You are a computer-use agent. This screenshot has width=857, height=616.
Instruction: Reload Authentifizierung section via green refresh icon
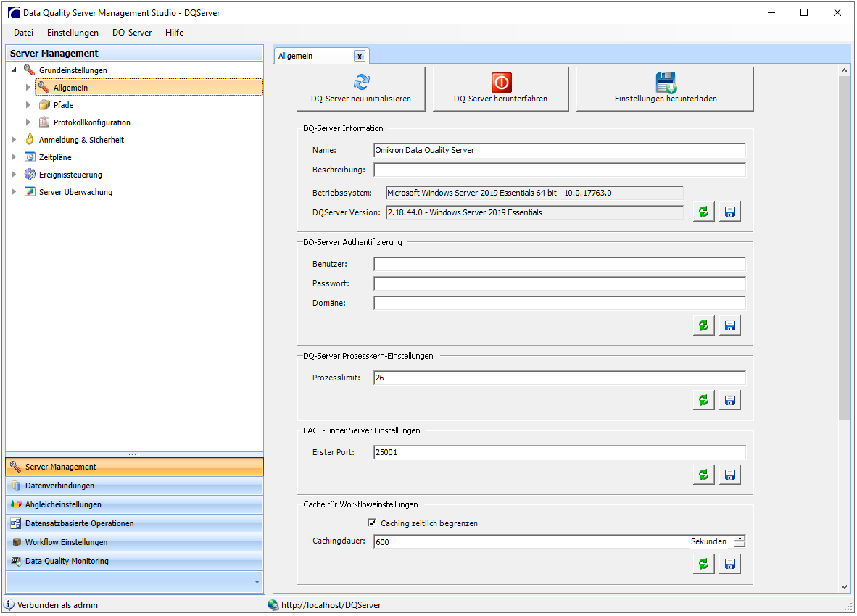(703, 325)
